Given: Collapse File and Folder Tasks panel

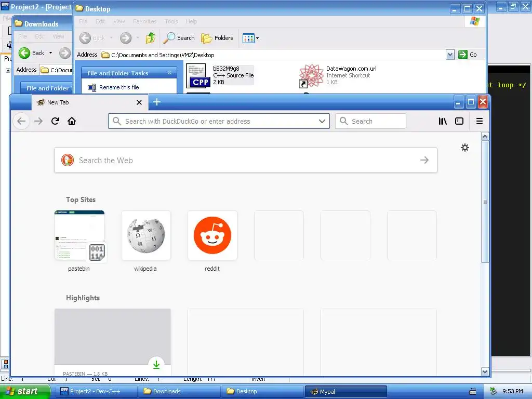Looking at the screenshot, I should pos(169,73).
